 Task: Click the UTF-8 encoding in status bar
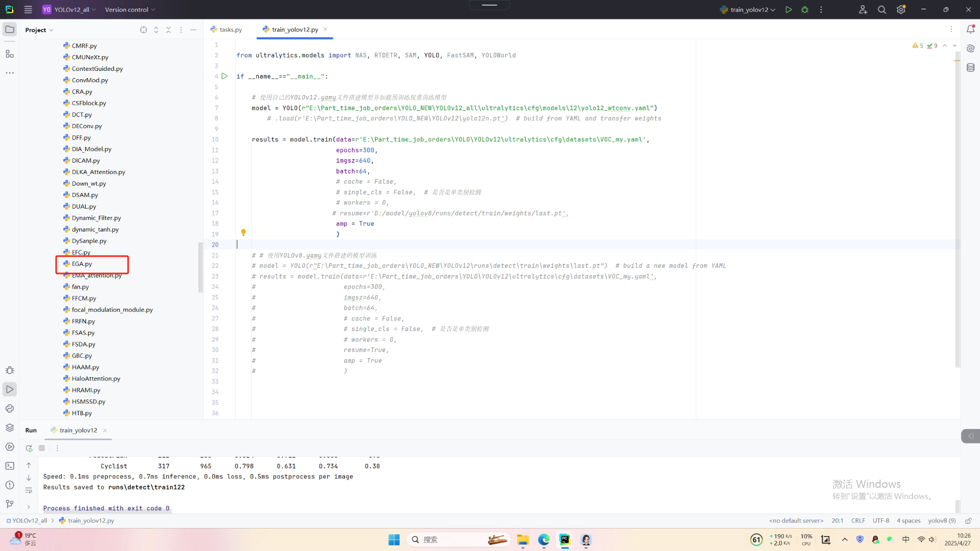[880, 521]
